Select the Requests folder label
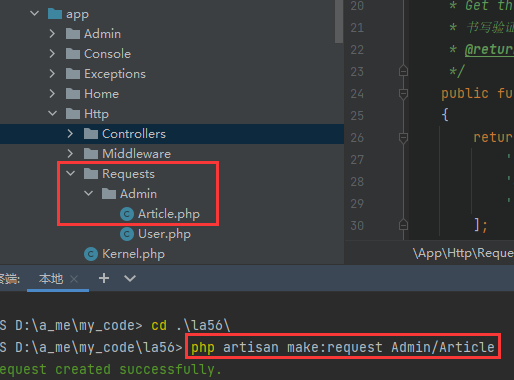This screenshot has width=514, height=380. pyautogui.click(x=128, y=174)
